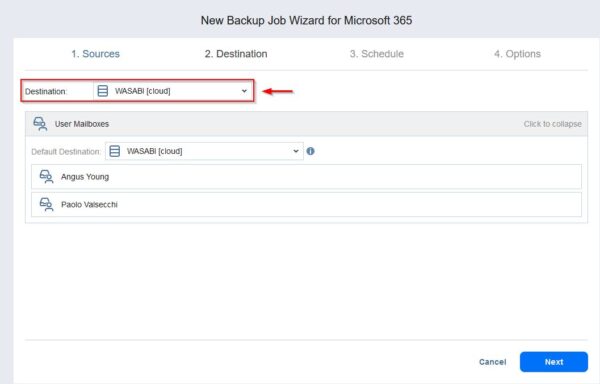Open the 4. Options step
This screenshot has width=600, height=384.
[x=517, y=54]
